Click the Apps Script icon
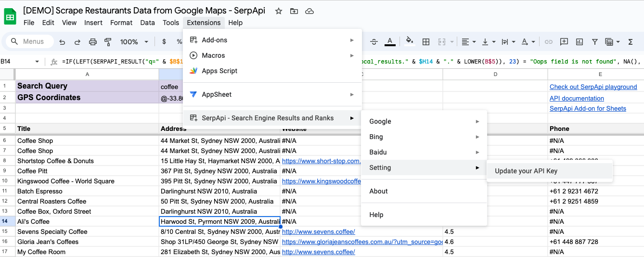This screenshot has height=257, width=644. click(x=193, y=71)
